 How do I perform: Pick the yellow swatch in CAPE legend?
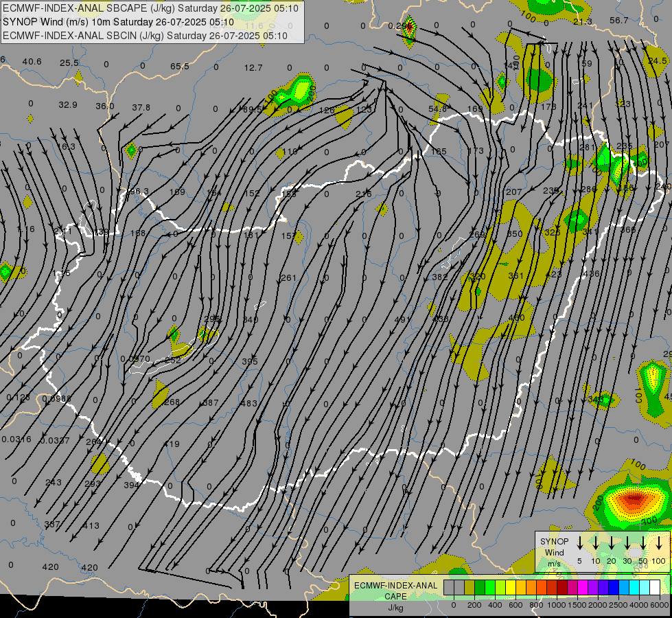(511, 588)
